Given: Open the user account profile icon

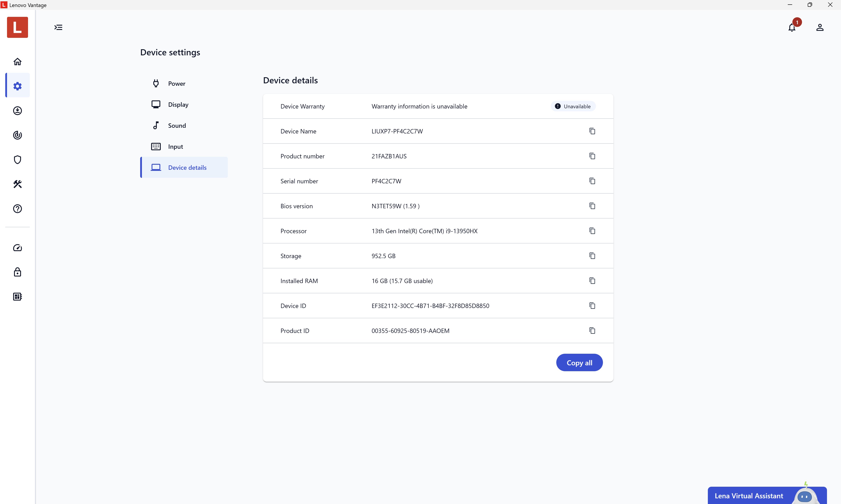Looking at the screenshot, I should click(820, 28).
